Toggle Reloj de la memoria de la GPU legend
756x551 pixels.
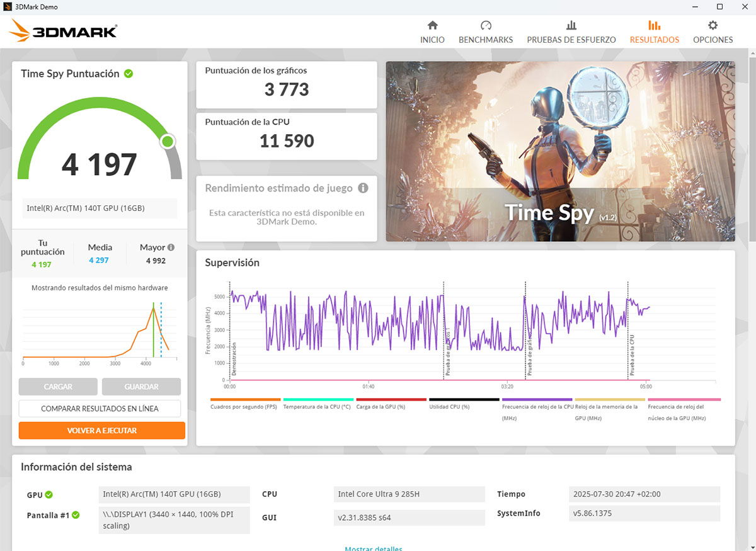(x=610, y=409)
